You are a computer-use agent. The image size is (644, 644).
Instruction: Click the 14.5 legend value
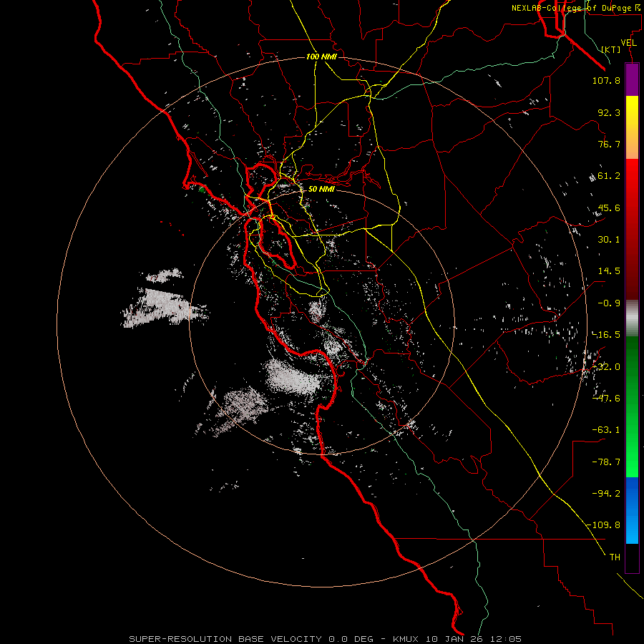tap(609, 271)
